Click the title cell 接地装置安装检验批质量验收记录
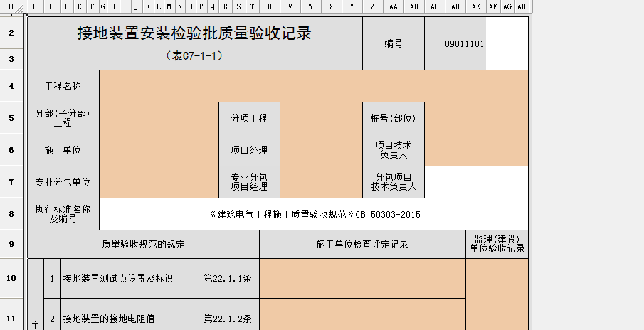 coord(195,33)
